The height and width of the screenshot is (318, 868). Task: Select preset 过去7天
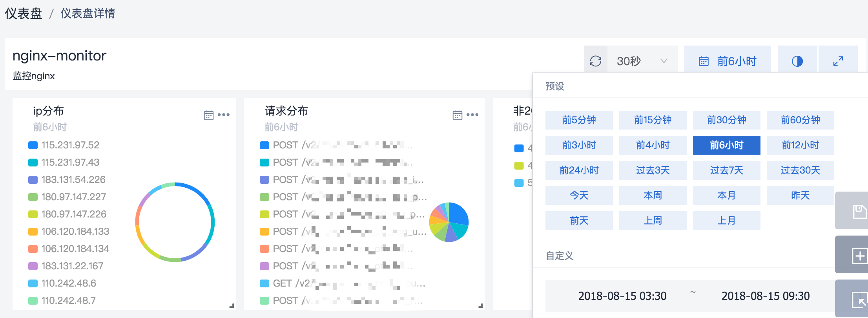(x=726, y=170)
